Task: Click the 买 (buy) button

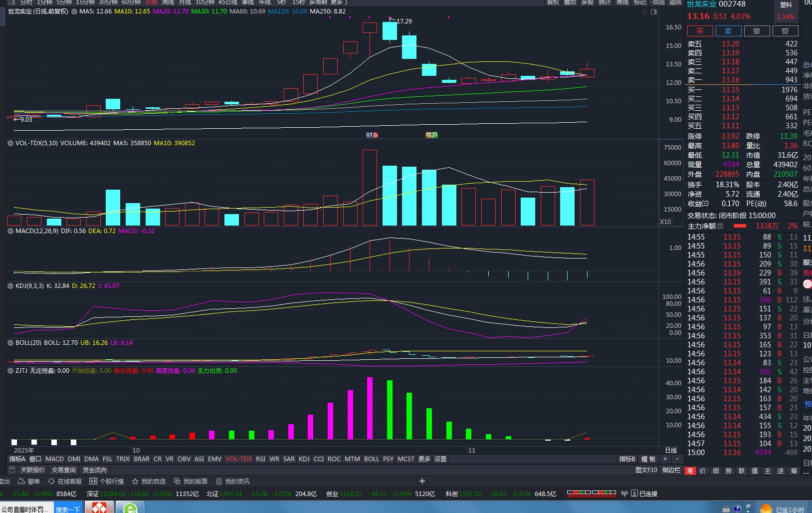Action: (x=700, y=31)
